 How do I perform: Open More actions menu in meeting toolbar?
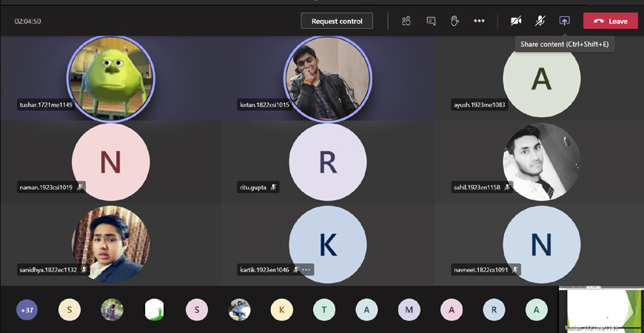479,21
